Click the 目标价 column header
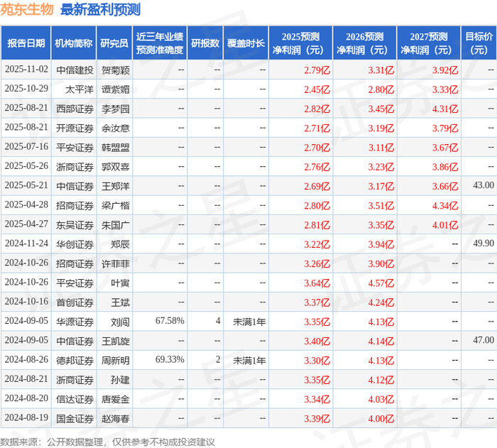 tap(479, 43)
